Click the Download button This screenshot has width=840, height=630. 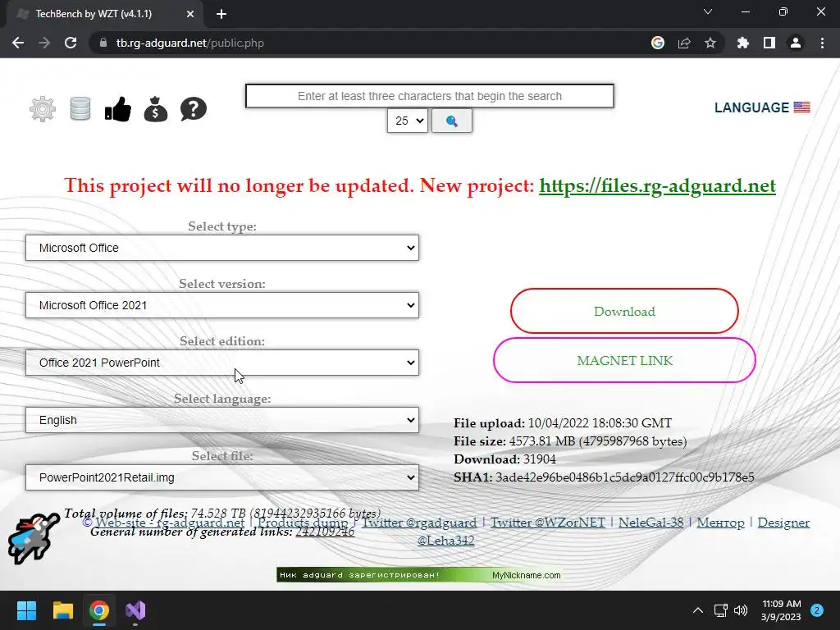[624, 311]
